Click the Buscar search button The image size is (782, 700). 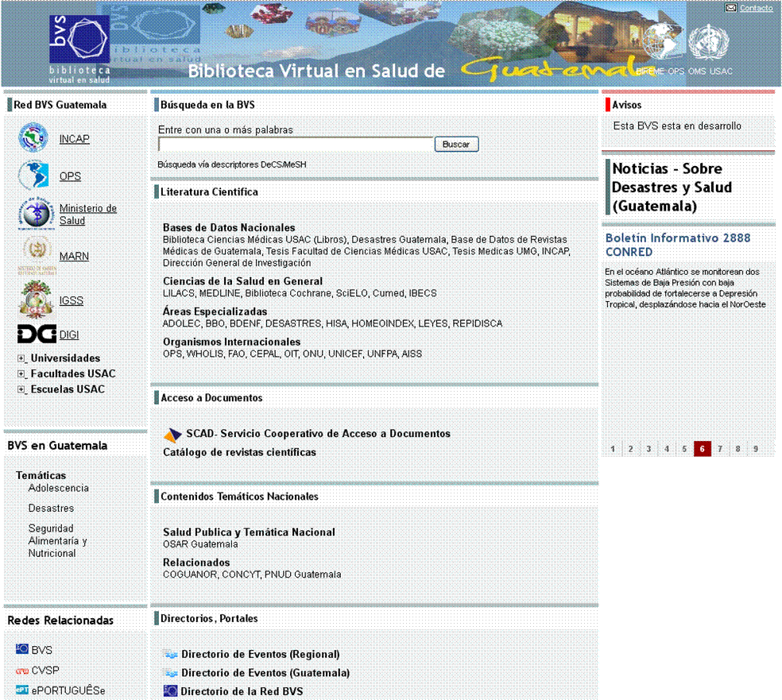[456, 144]
